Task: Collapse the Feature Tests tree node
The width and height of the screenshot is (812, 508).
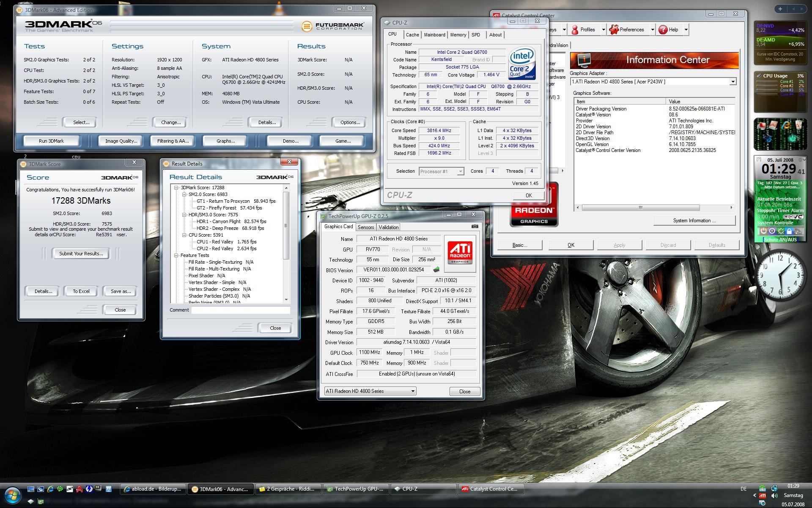Action: 176,255
